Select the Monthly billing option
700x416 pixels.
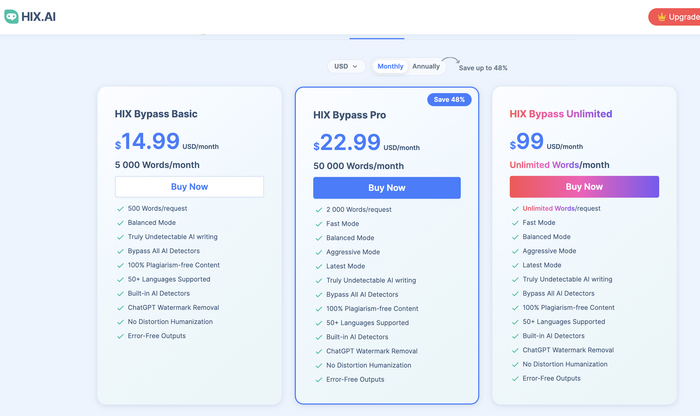pos(390,67)
